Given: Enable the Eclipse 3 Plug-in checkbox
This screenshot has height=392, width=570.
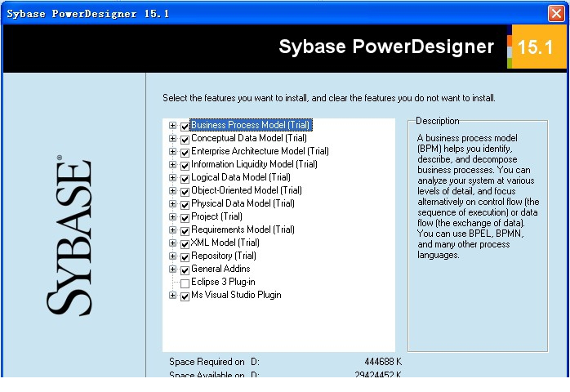Looking at the screenshot, I should 185,283.
